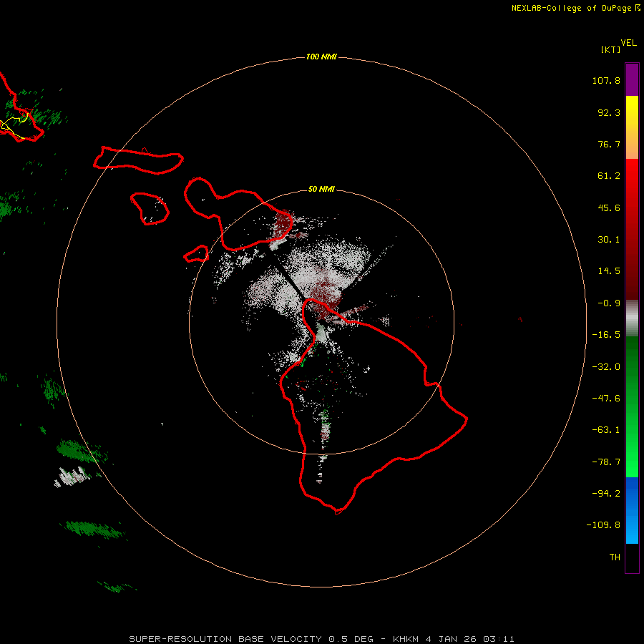Click the 30.1 legend value
Screen dimensions: 644x644
coord(609,240)
